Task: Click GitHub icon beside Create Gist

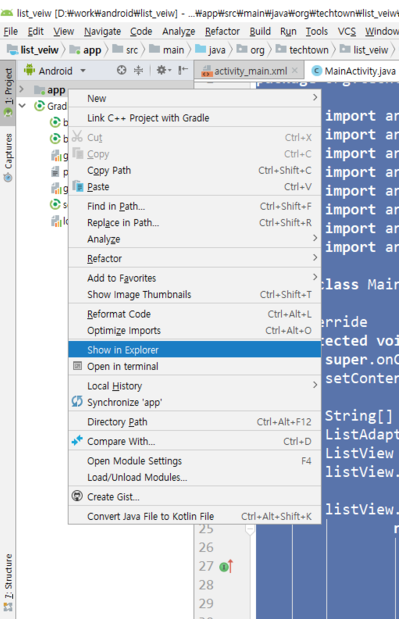Action: (x=77, y=496)
